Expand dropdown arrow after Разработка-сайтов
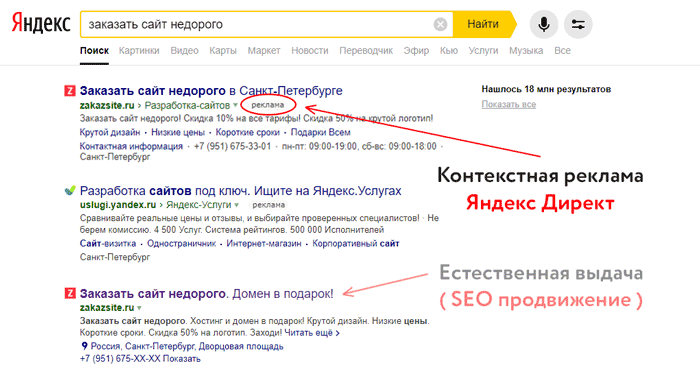This screenshot has width=700, height=385. (235, 106)
